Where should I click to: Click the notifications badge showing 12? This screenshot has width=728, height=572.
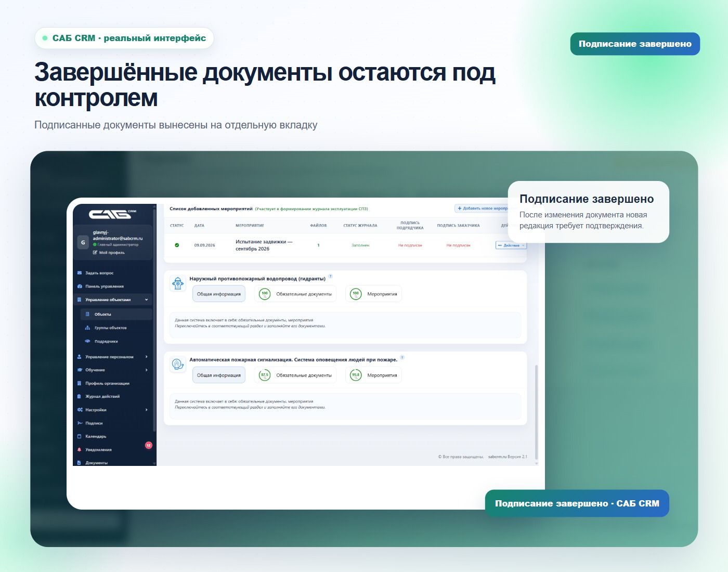click(x=148, y=445)
